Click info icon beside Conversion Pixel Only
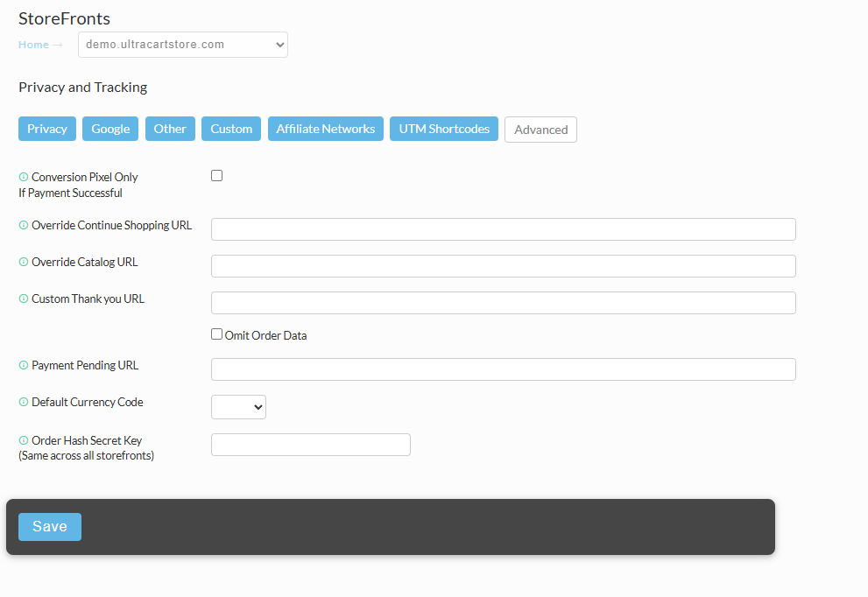868x597 pixels. pos(24,177)
